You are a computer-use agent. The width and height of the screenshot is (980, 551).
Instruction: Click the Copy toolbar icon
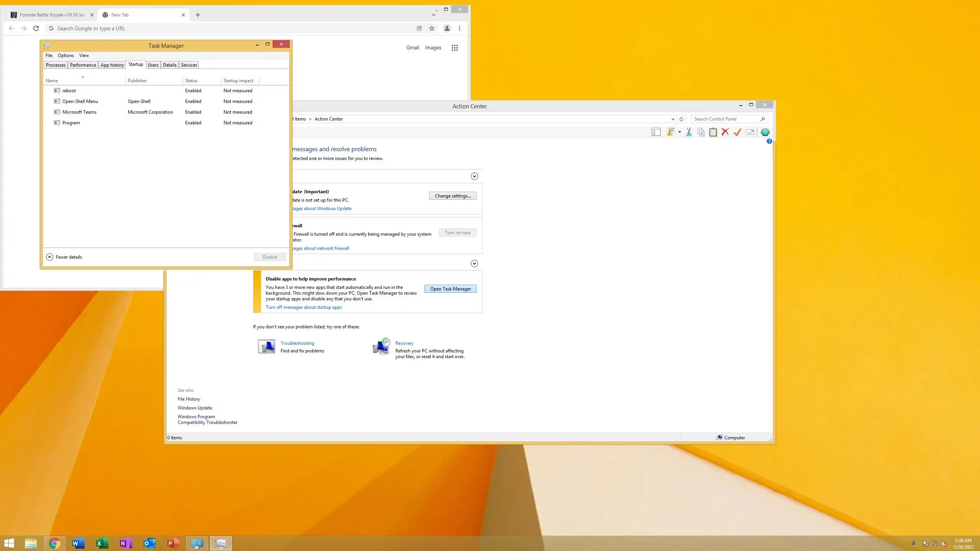701,132
